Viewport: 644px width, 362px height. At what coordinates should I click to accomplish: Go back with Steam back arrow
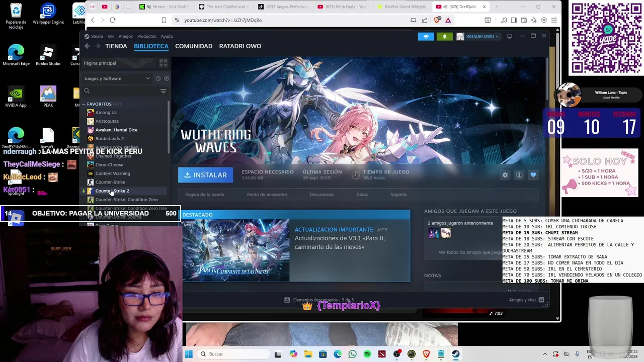point(87,46)
